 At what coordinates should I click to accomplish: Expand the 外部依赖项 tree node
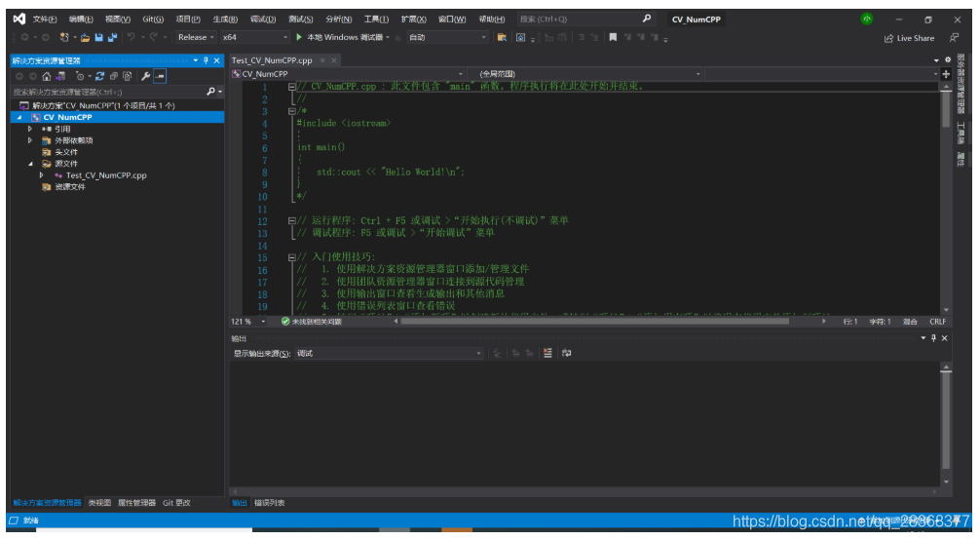point(29,140)
